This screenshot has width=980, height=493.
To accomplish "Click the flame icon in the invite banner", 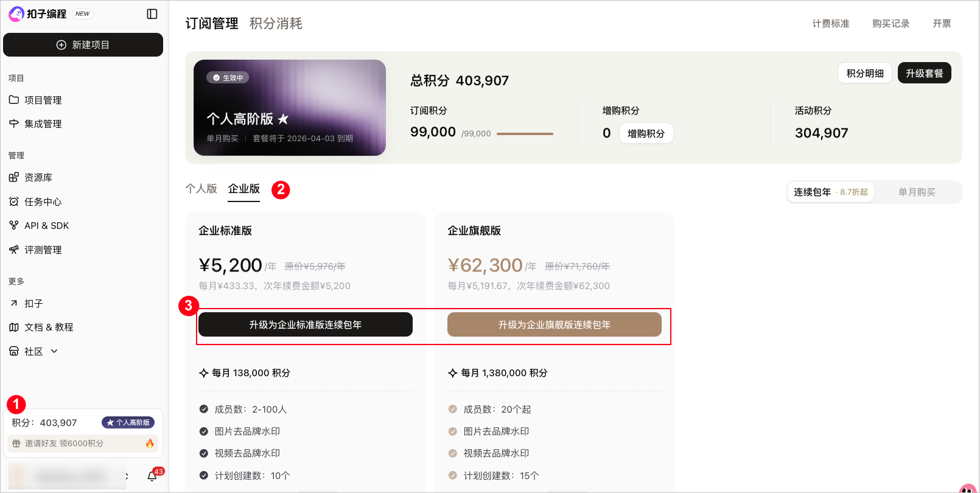I will coord(150,443).
